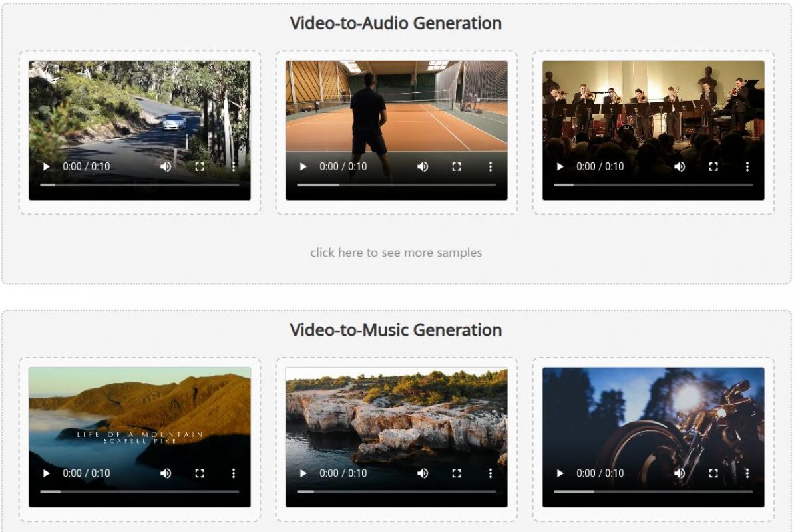Click the link to see more samples
The width and height of the screenshot is (794, 532).
tap(397, 253)
